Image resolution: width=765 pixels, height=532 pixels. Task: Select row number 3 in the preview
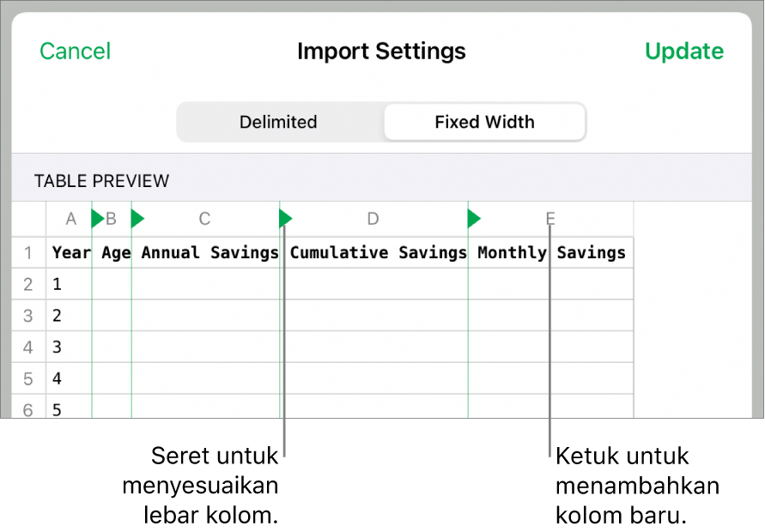pos(28,316)
